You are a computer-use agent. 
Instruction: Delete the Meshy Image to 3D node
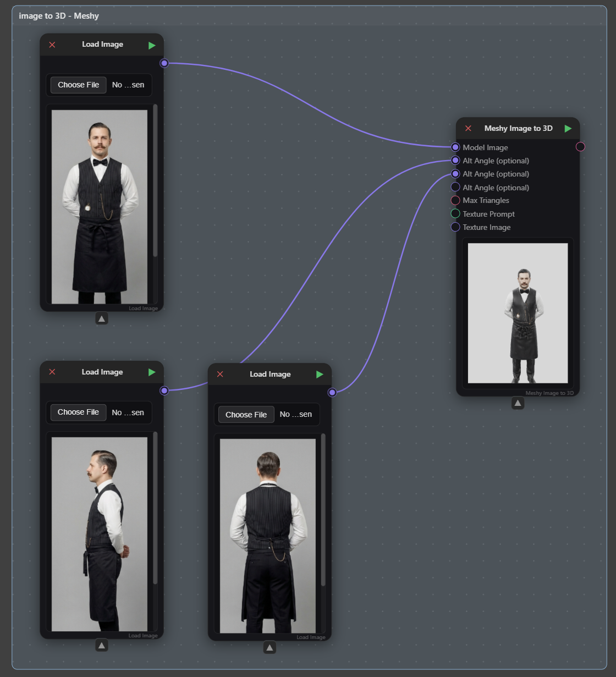pyautogui.click(x=468, y=129)
